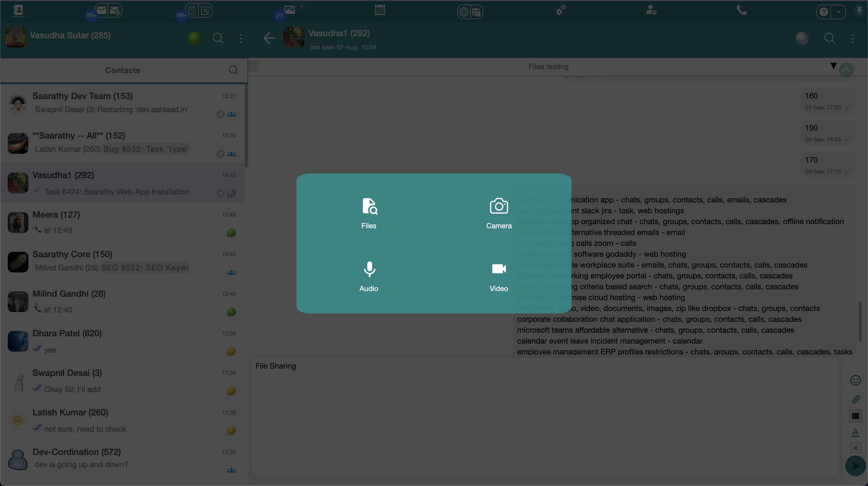The height and width of the screenshot is (486, 868).
Task: Open the help dropdown arrow
Action: [839, 12]
